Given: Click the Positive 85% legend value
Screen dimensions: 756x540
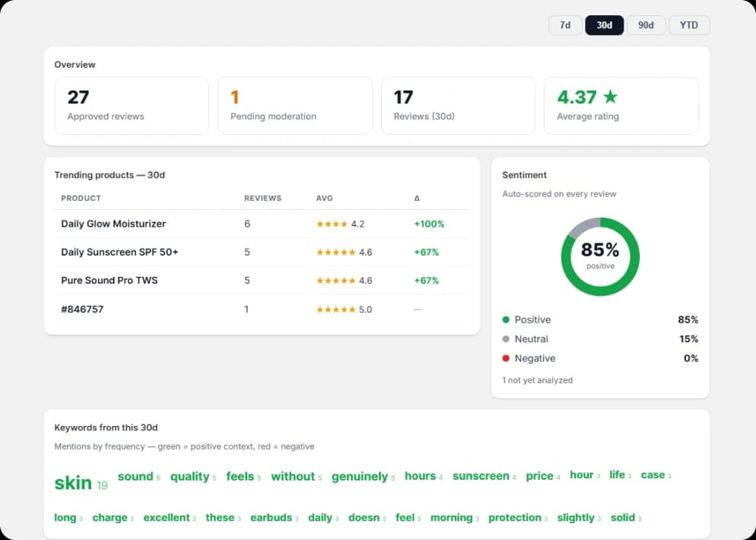Looking at the screenshot, I should [688, 319].
